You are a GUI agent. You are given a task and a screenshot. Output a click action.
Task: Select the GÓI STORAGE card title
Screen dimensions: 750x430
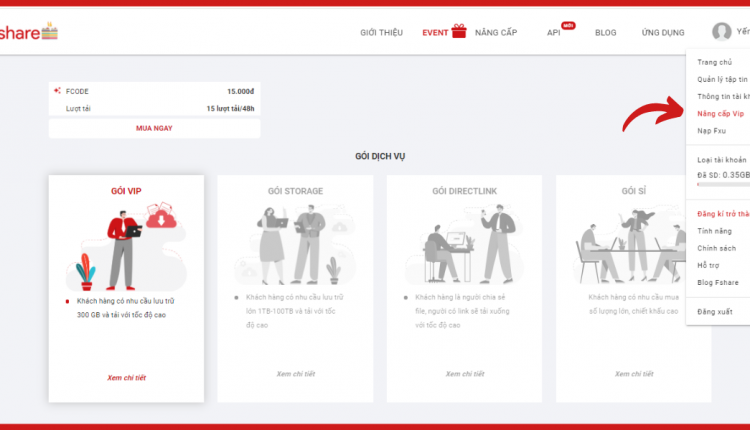click(295, 191)
